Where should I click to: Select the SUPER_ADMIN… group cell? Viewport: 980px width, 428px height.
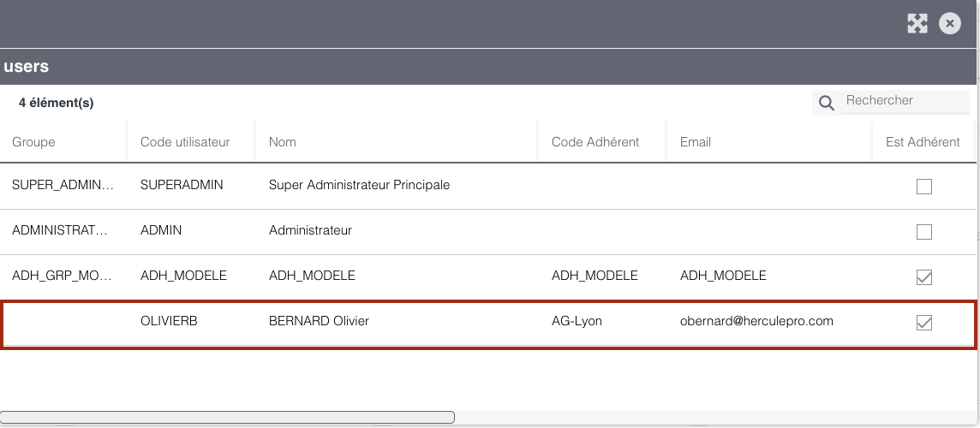(x=63, y=185)
